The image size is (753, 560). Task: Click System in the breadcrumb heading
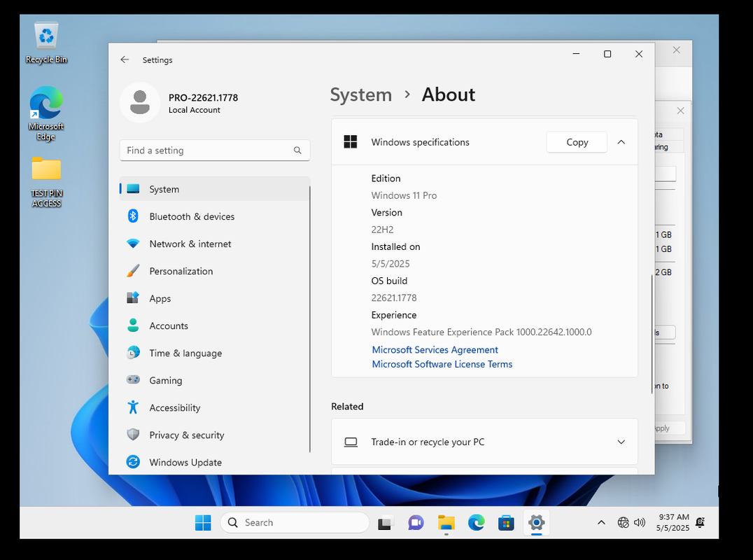click(360, 94)
